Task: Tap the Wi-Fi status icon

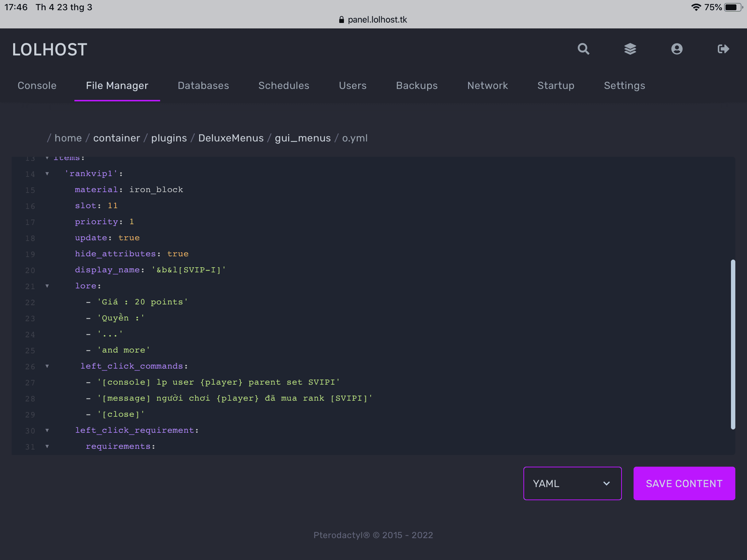Action: [696, 7]
